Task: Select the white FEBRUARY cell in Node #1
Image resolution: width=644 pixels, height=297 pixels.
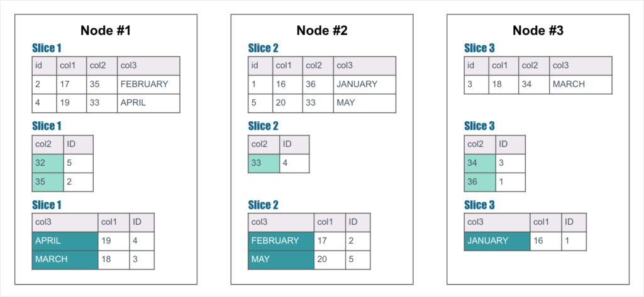Action: pos(148,84)
